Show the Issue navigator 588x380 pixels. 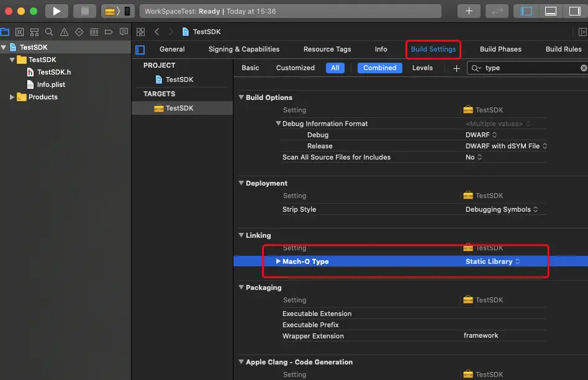[64, 32]
